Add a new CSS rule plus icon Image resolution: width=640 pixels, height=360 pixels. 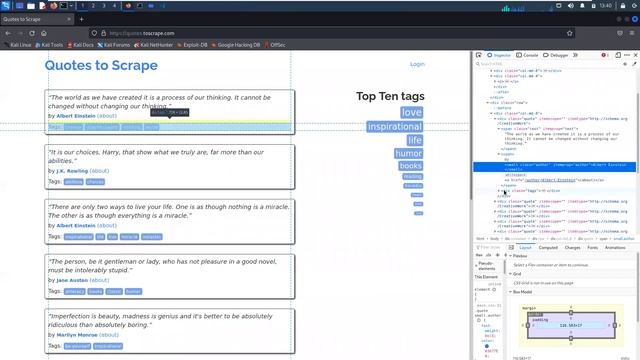(498, 255)
